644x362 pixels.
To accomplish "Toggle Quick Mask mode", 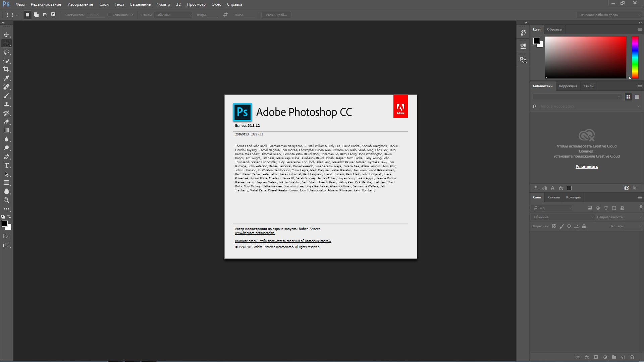I will [x=6, y=236].
